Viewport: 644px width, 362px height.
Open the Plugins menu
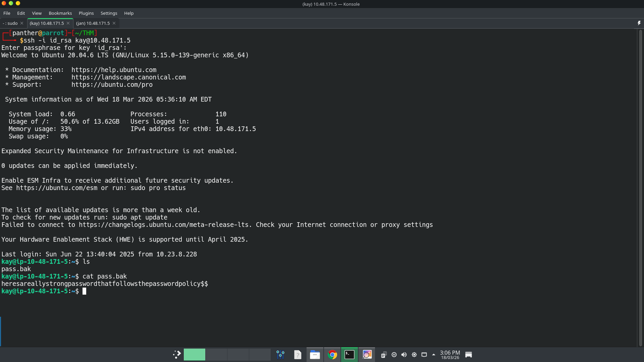click(86, 13)
